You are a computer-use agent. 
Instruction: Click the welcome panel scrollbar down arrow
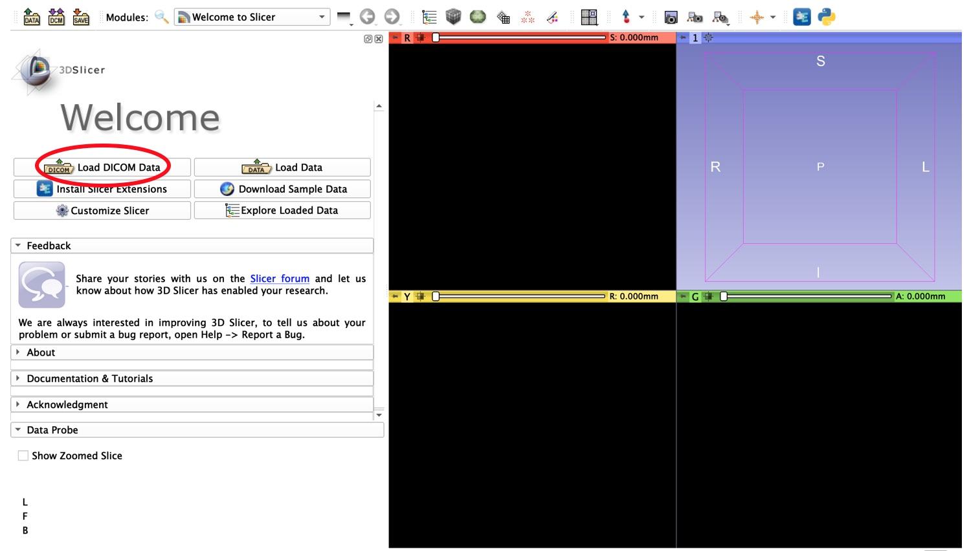[379, 415]
